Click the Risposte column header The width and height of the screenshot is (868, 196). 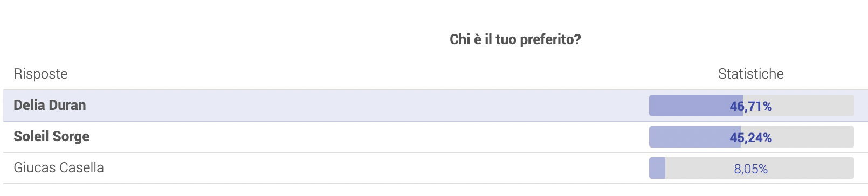click(x=40, y=74)
